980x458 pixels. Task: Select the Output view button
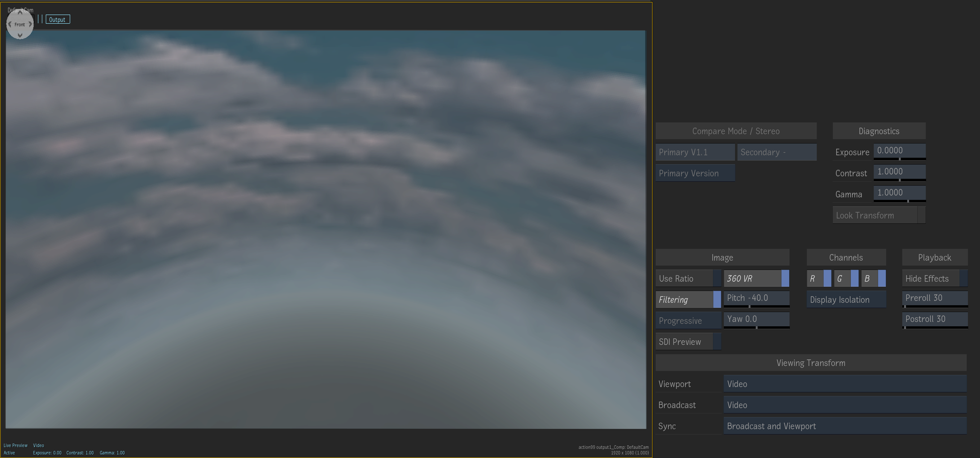(x=57, y=20)
